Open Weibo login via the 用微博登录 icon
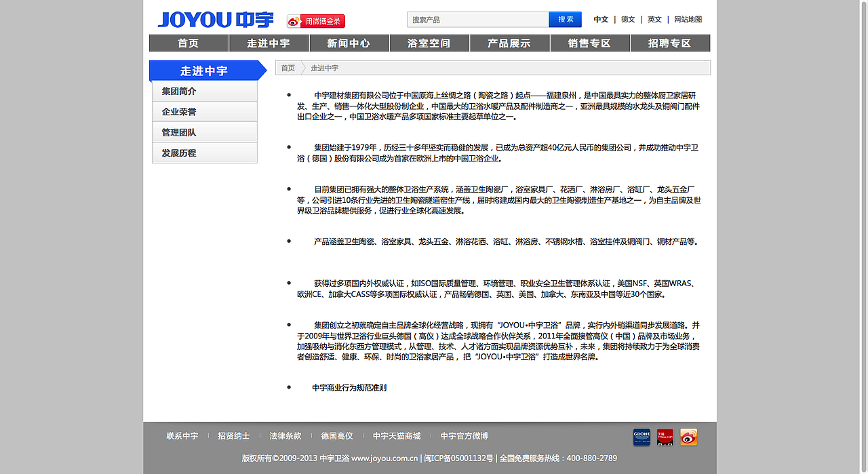Screen dimensions: 868x474 pyautogui.click(x=317, y=21)
